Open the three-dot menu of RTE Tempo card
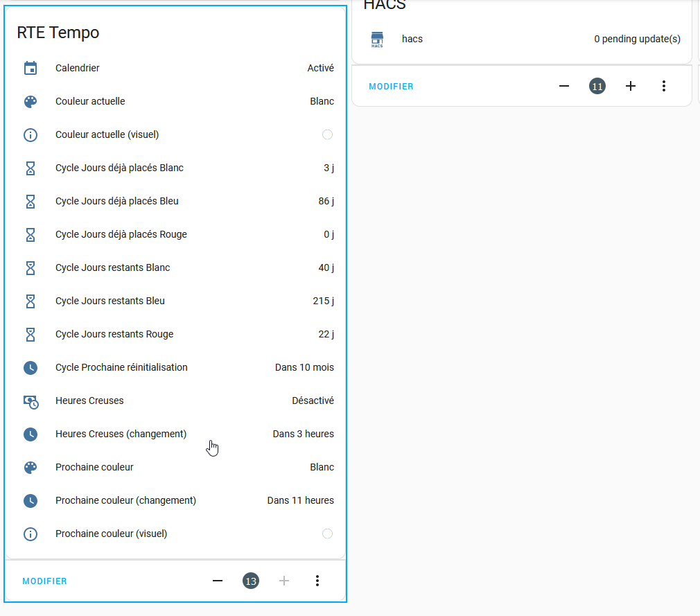 tap(317, 581)
